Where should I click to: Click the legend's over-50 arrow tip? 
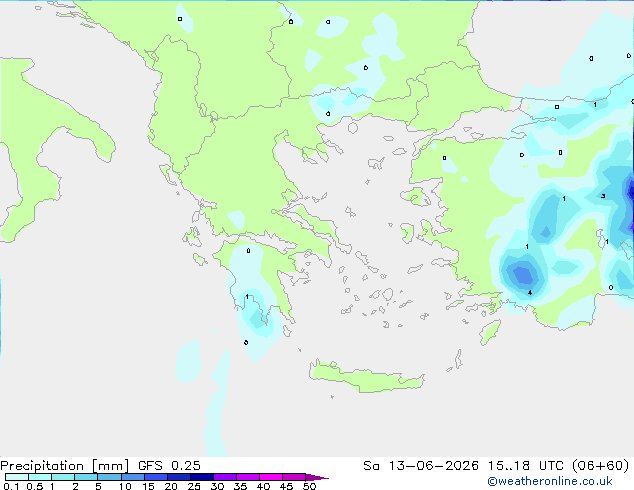point(317,477)
